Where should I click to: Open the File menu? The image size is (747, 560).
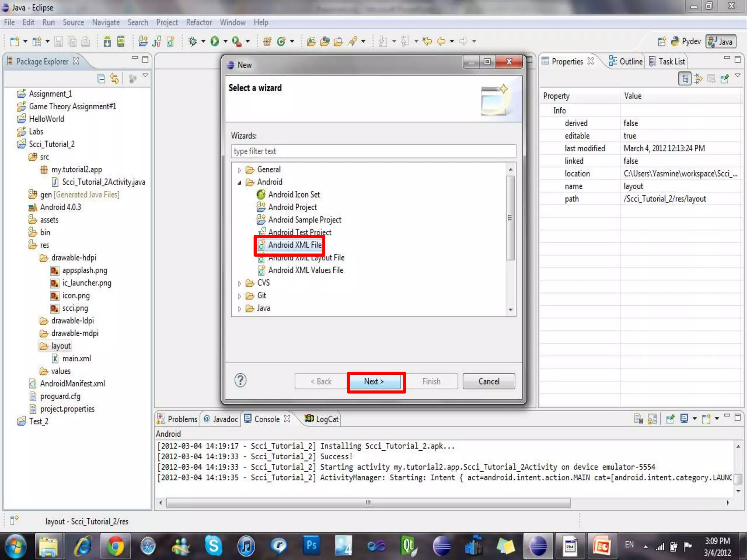pos(9,22)
